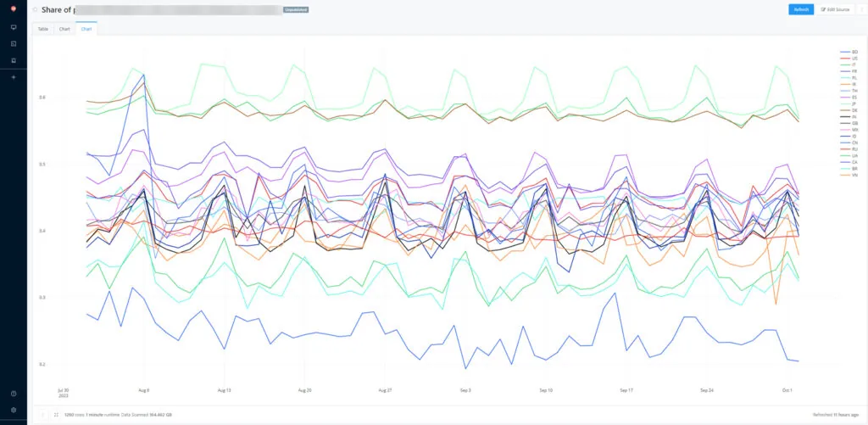Click the sidebar plus create icon
Screen dimensions: 868x425
coord(14,77)
